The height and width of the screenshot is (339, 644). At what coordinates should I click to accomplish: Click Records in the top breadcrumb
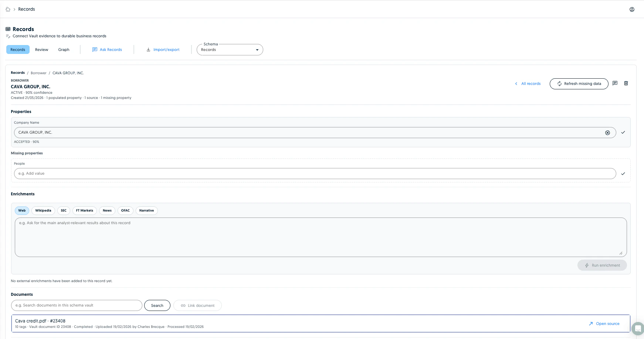coord(27,9)
